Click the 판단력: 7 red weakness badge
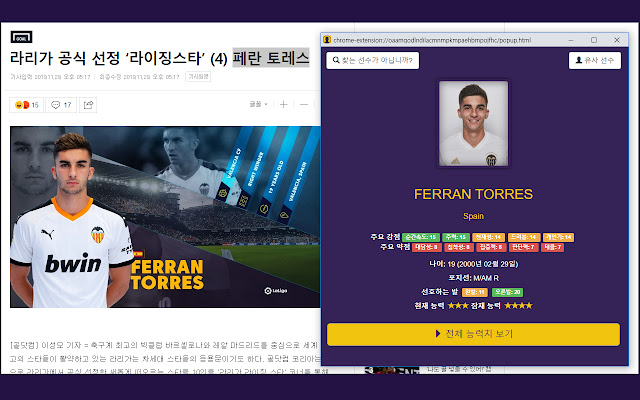The height and width of the screenshot is (400, 640). click(x=524, y=247)
